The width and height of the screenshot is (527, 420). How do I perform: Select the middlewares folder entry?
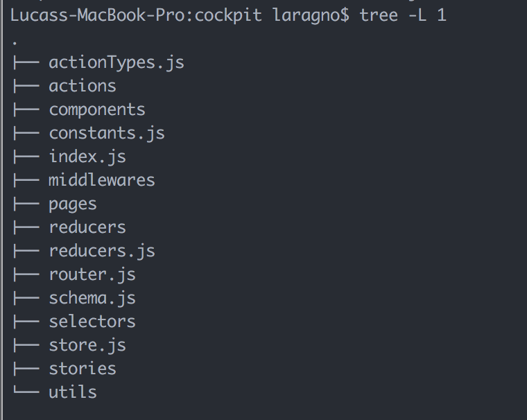[102, 180]
